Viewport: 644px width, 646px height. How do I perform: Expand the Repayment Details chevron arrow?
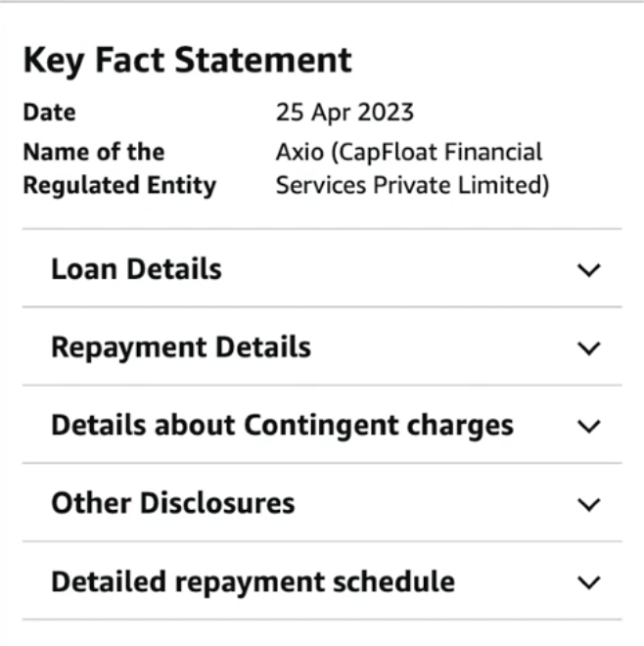click(x=589, y=348)
